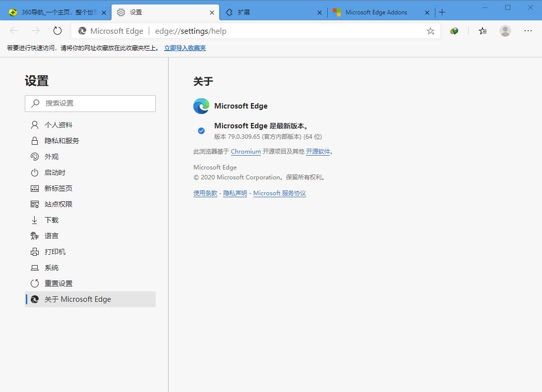Open the Microsoft 服务协议 link
Image resolution: width=542 pixels, height=392 pixels.
[x=280, y=193]
